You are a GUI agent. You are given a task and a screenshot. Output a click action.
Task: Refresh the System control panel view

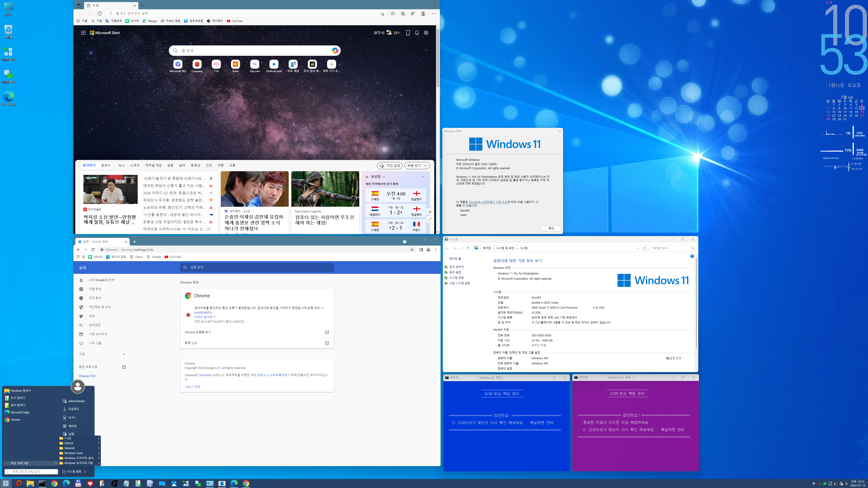645,248
